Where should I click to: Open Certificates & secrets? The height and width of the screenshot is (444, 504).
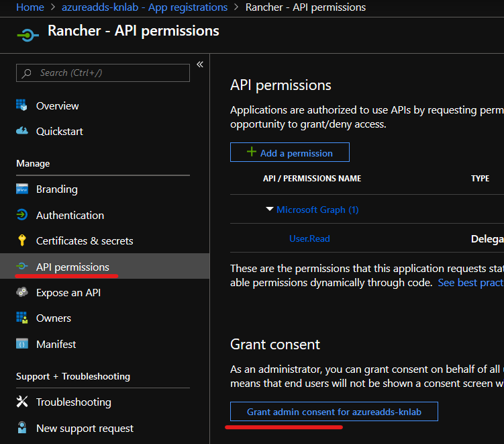(x=85, y=240)
